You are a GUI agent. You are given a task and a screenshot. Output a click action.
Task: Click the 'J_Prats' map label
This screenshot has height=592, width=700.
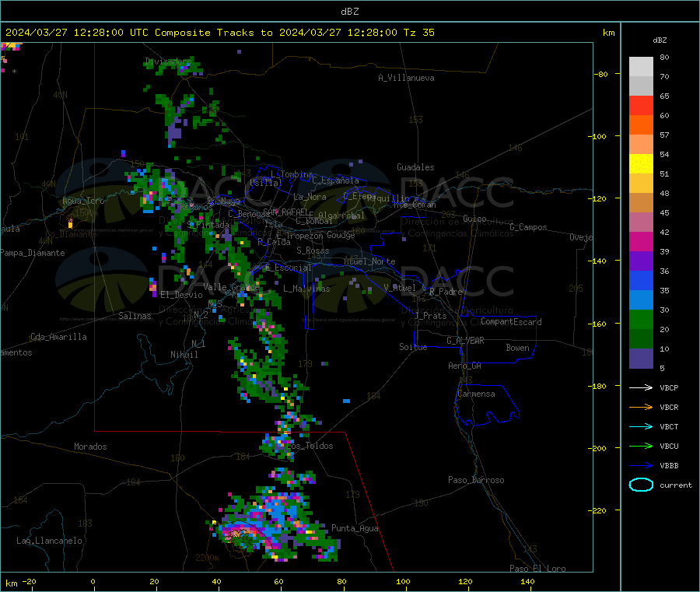pos(430,316)
